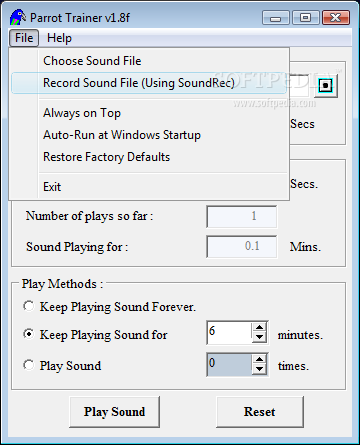
Task: Click the record button icon beside the sound file field
Action: point(326,86)
